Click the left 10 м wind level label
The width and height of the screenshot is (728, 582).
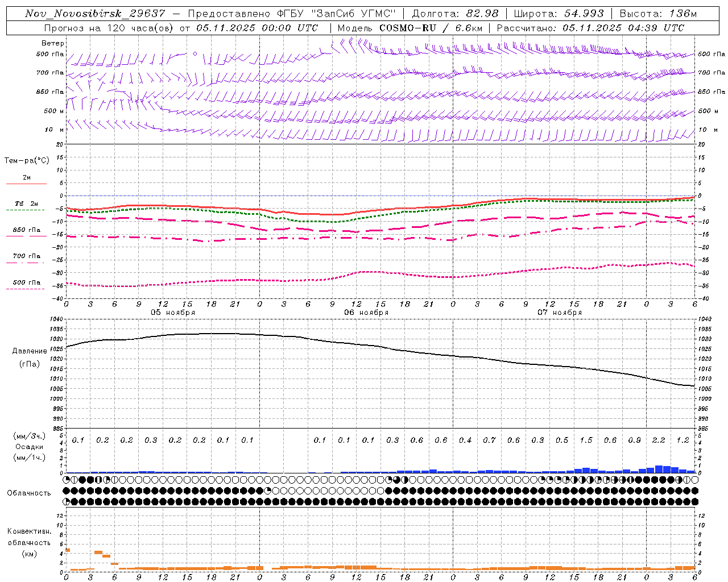pos(54,130)
